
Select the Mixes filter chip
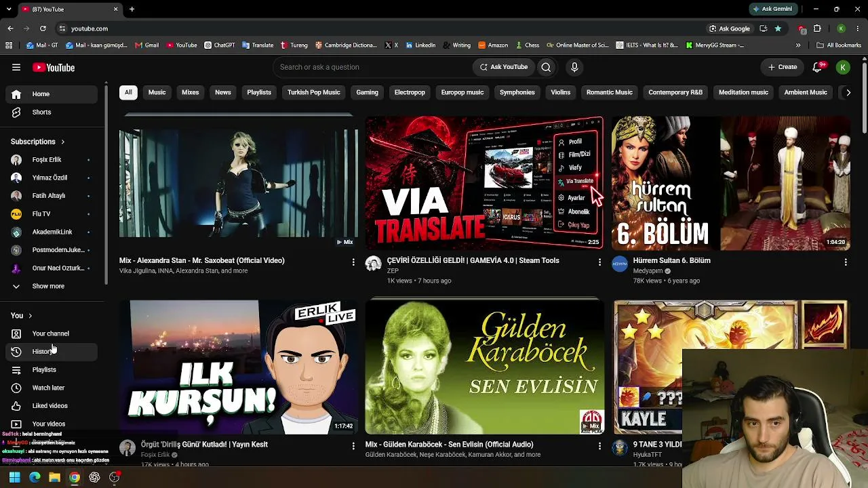[191, 92]
